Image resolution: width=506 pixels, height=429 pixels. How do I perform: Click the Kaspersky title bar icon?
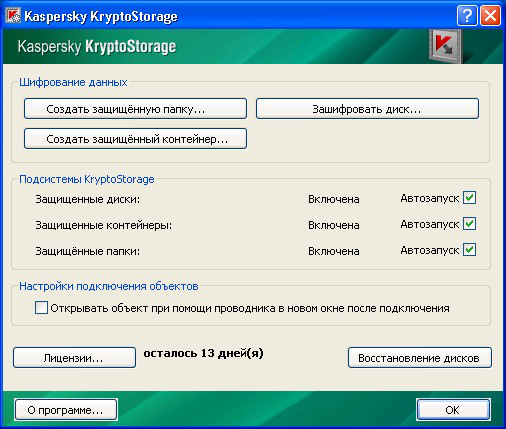tap(12, 15)
